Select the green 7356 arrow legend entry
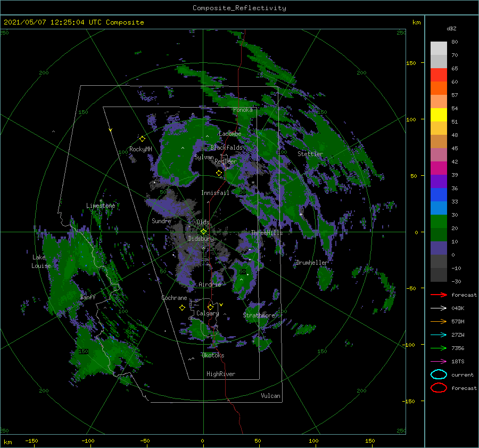This screenshot has height=448, width=479. pyautogui.click(x=439, y=348)
